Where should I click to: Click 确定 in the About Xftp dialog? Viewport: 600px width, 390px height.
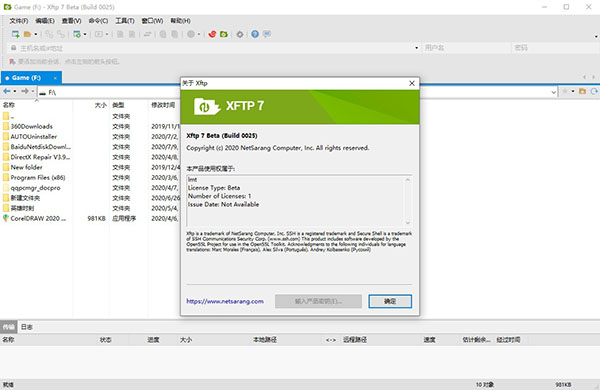[x=390, y=301]
